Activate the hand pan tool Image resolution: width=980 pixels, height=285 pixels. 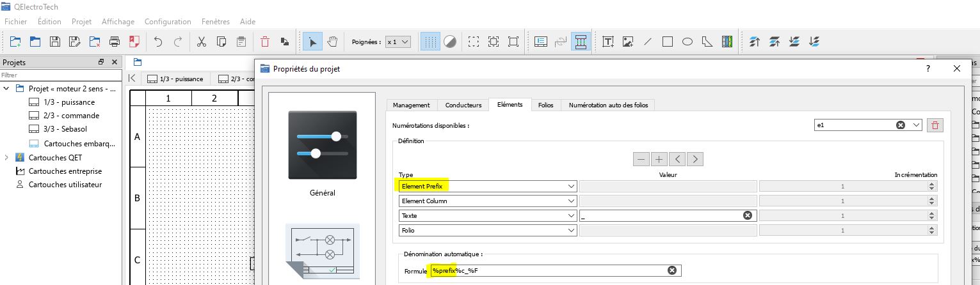pos(332,42)
